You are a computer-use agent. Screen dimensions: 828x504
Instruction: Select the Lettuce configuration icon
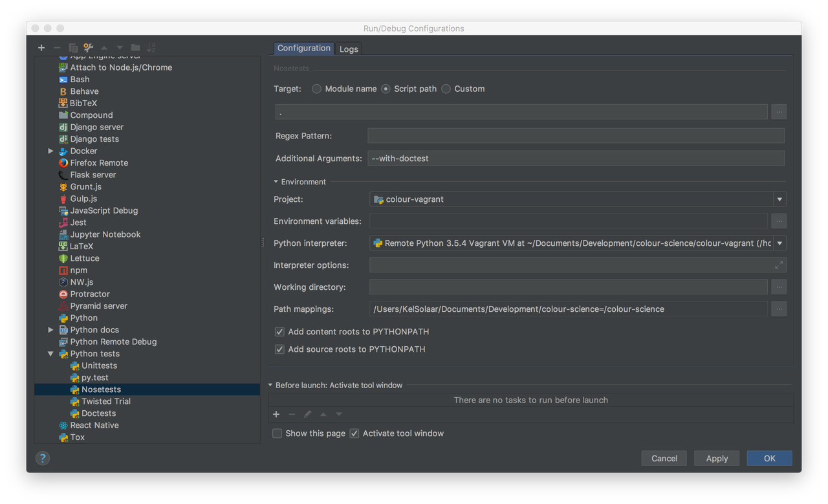[63, 258]
